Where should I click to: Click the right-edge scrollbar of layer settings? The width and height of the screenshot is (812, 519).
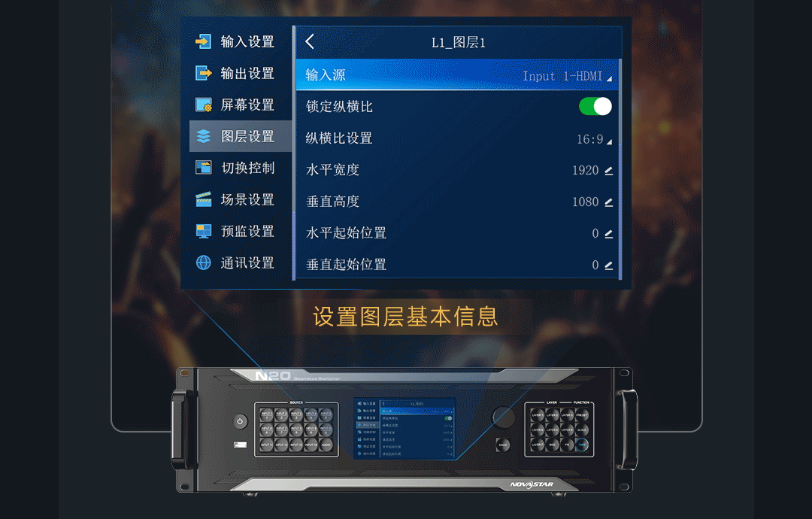click(x=620, y=169)
